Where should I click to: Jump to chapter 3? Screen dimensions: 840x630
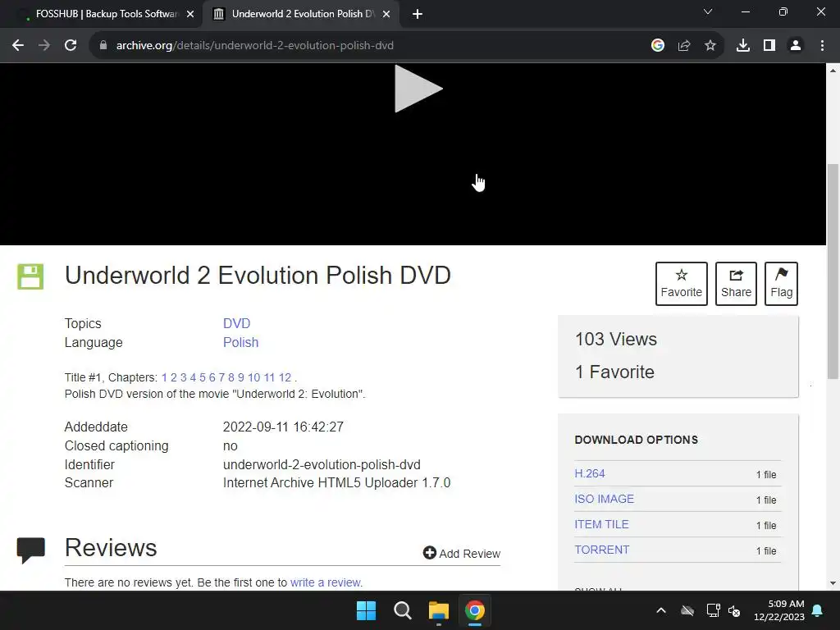coord(183,377)
